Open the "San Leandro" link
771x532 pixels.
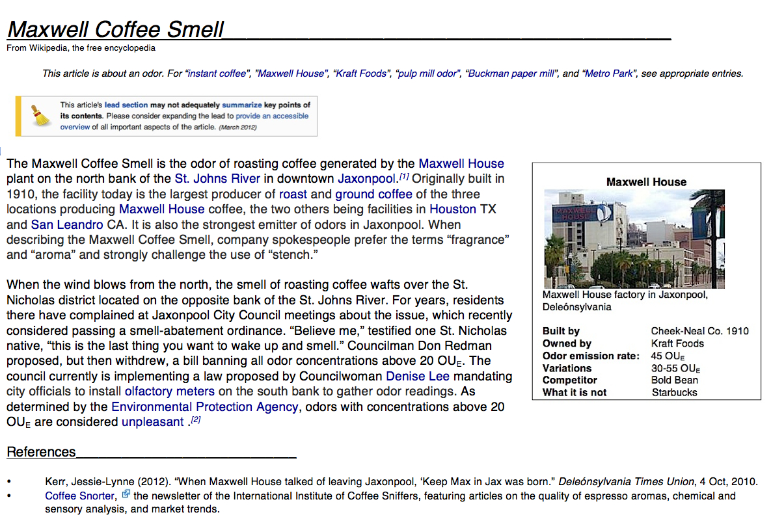67,224
